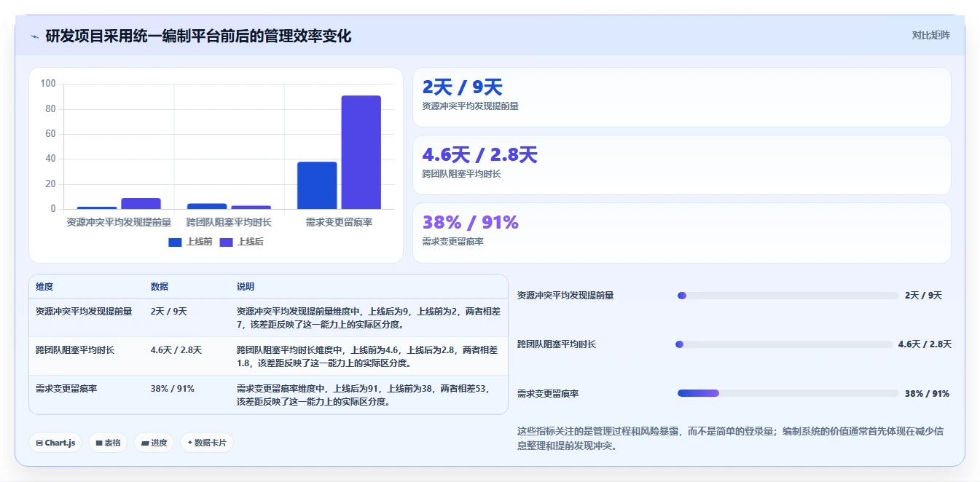Click the 上线后 bar for 需求变更留痕率

361,152
